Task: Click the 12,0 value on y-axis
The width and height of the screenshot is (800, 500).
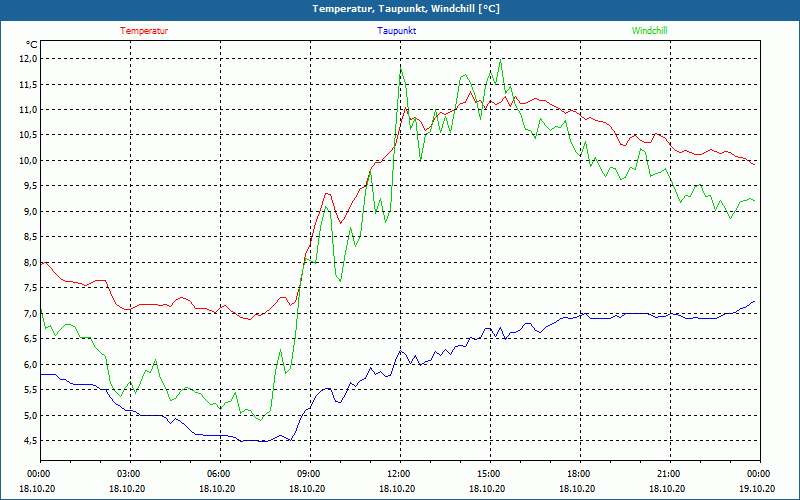Action: coord(27,59)
